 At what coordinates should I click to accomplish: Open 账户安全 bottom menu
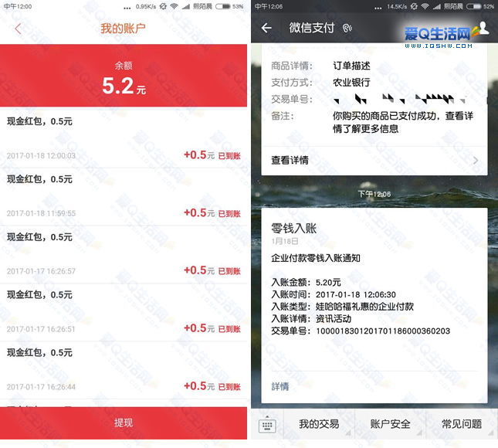click(390, 424)
